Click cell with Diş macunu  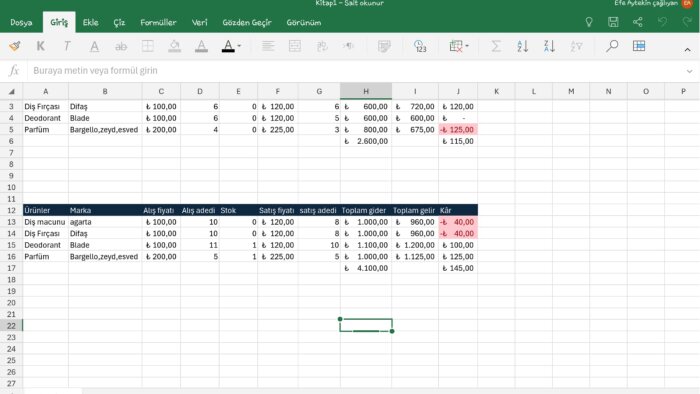(46, 222)
